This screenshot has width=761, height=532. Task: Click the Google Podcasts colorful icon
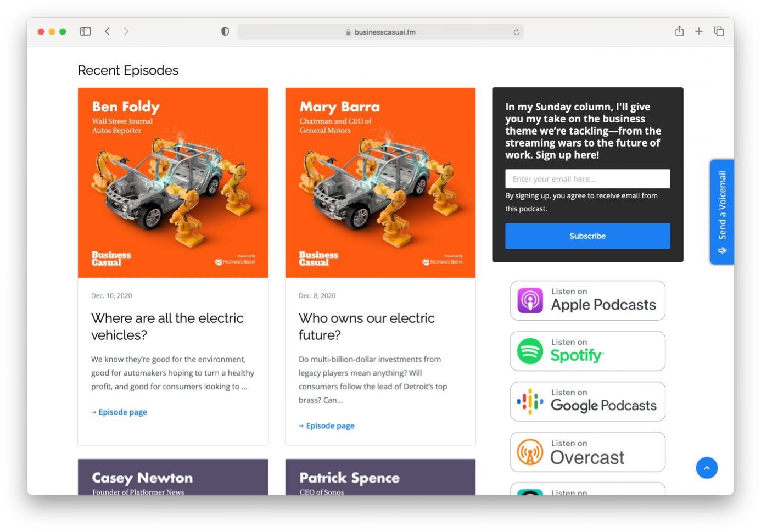(x=530, y=401)
